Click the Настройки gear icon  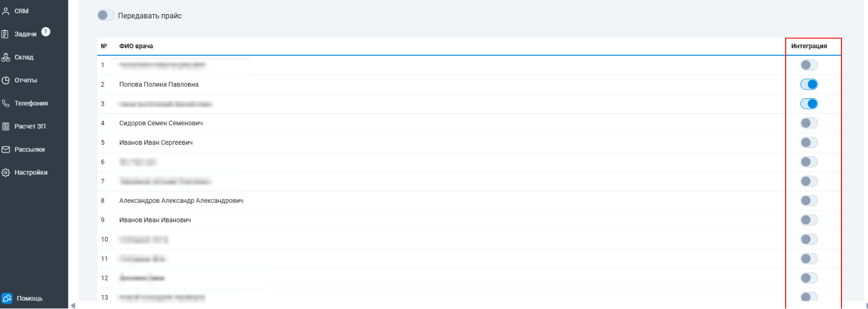coord(5,172)
